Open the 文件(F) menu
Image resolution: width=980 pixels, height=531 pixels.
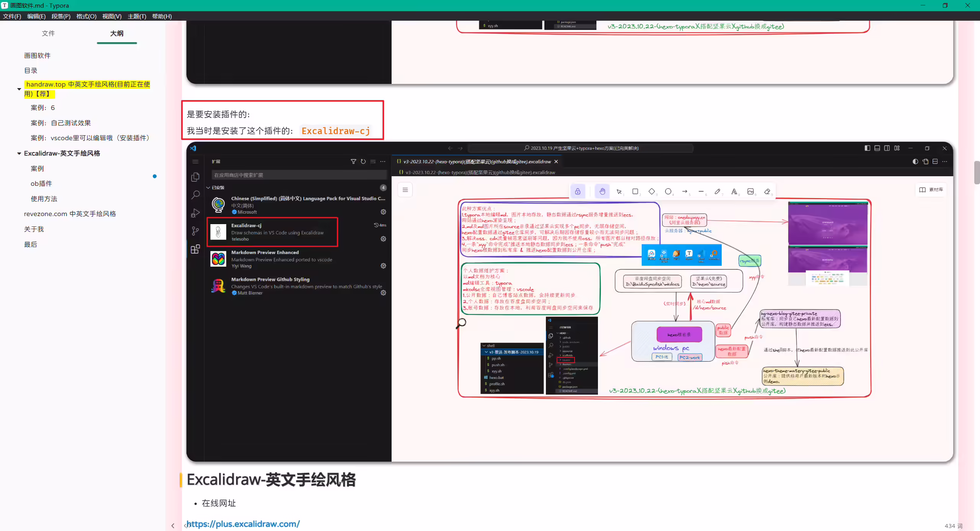click(x=12, y=16)
